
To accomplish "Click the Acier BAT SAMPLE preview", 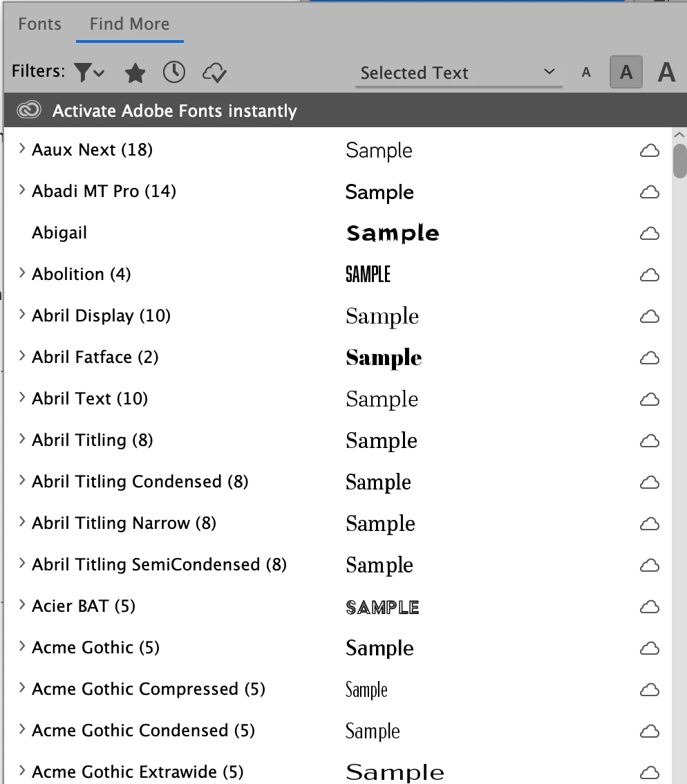I will click(382, 608).
